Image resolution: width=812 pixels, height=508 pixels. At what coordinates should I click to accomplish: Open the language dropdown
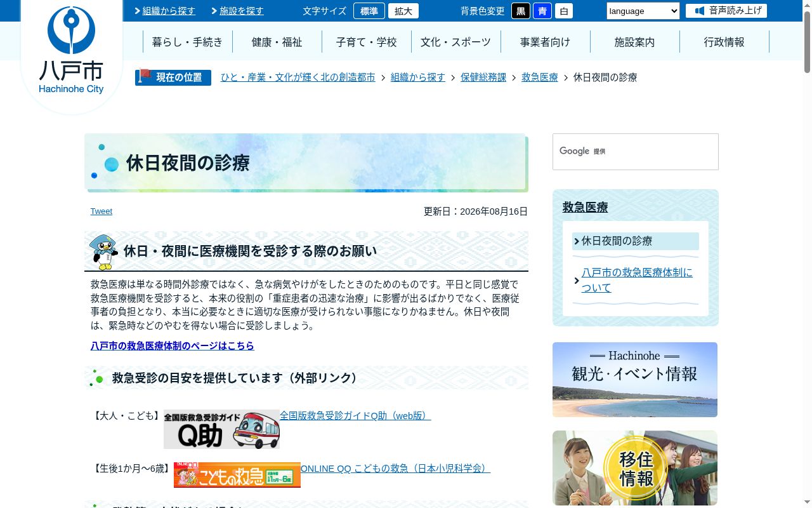(643, 11)
